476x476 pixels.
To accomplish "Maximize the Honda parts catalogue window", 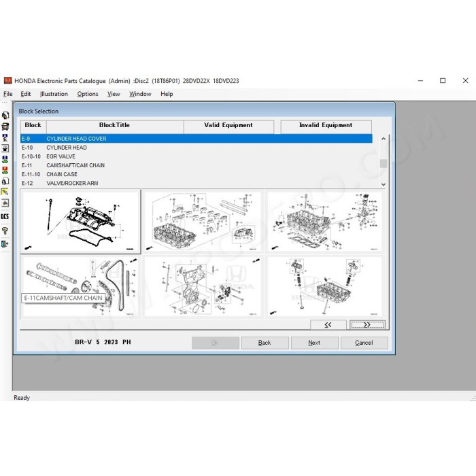I will (x=443, y=80).
